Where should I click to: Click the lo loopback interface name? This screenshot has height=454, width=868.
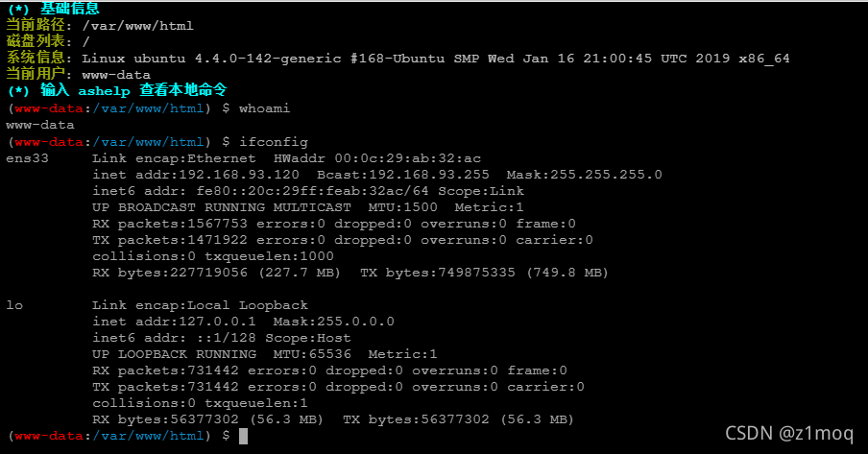[x=14, y=305]
